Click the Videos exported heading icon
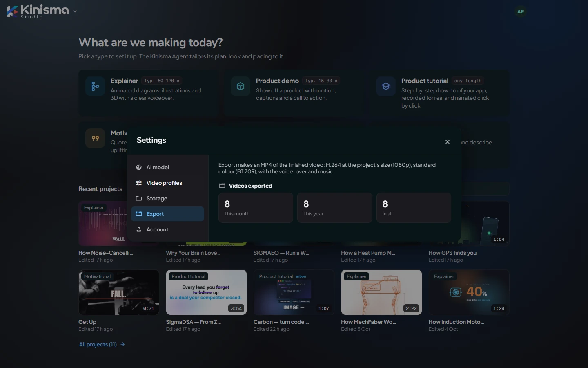 tap(222, 186)
